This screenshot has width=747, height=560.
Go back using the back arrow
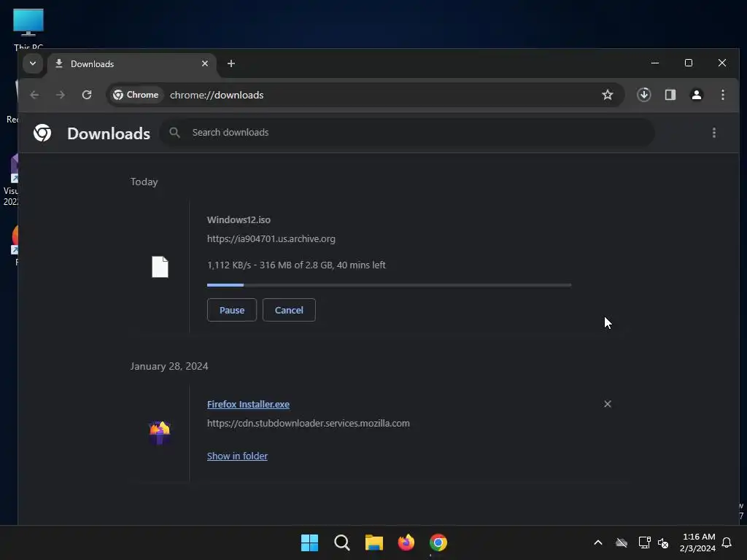pos(34,95)
